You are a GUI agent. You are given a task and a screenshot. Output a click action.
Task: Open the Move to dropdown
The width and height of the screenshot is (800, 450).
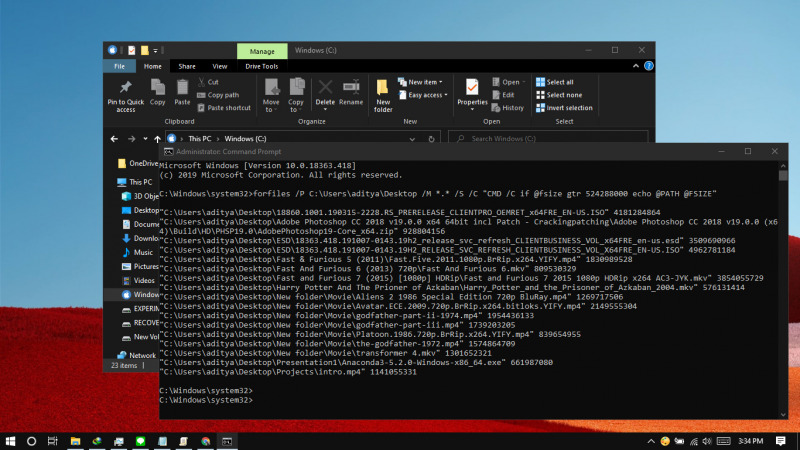[x=271, y=95]
